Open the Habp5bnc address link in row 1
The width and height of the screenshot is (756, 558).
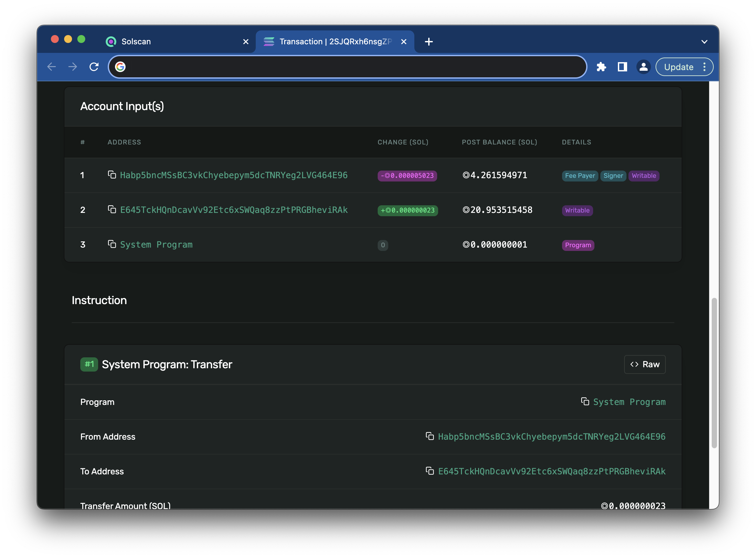pos(234,175)
